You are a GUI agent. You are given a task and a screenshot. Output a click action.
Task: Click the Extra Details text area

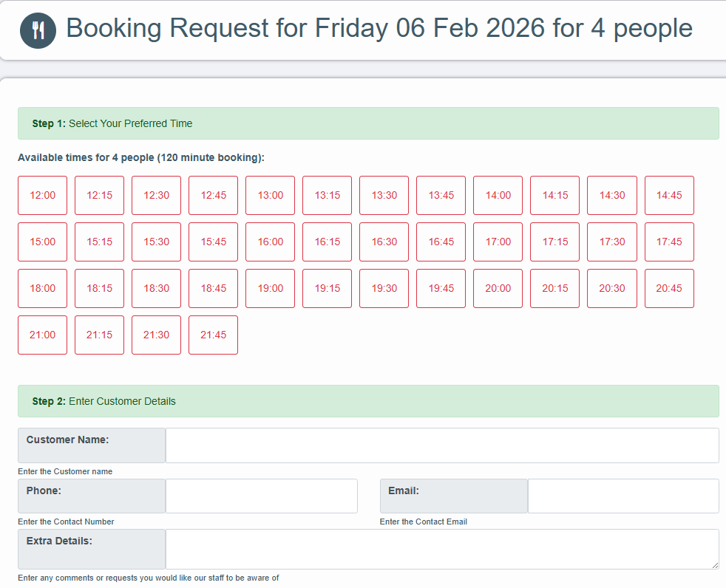tap(441, 549)
